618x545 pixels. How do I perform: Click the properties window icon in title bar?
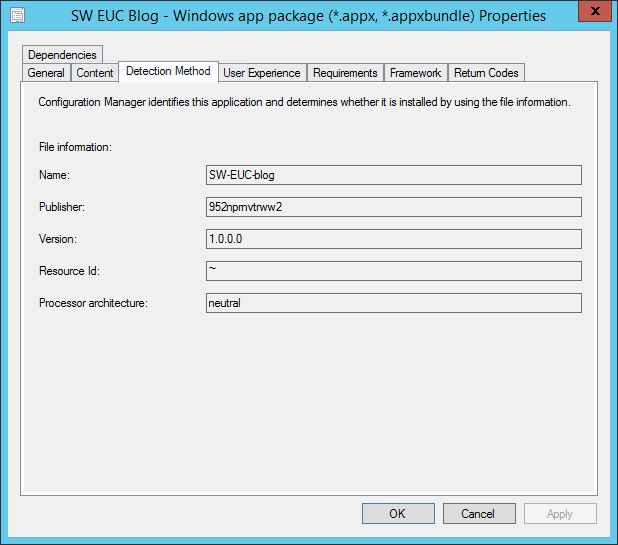[17, 16]
